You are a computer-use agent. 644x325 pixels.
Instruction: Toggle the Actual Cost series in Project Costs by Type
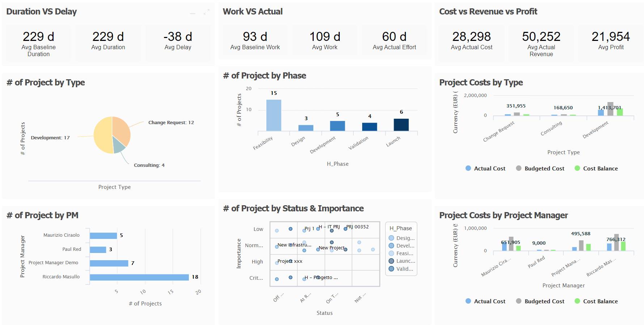pyautogui.click(x=469, y=168)
